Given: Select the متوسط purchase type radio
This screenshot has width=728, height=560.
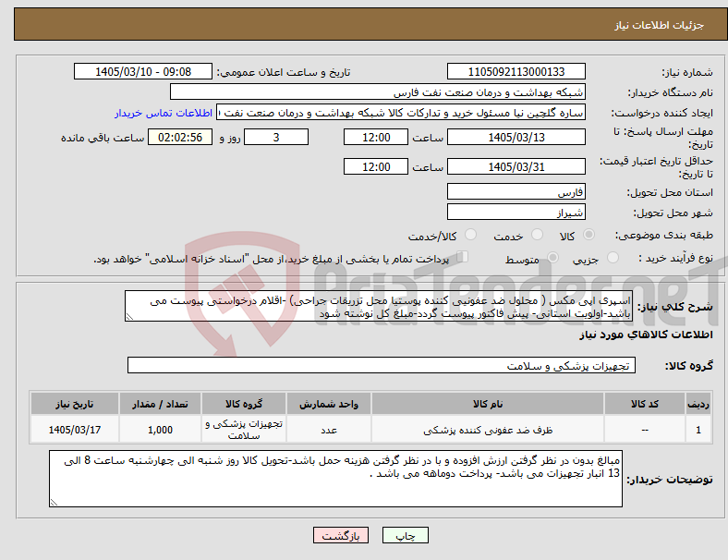Looking at the screenshot, I should pos(552,258).
